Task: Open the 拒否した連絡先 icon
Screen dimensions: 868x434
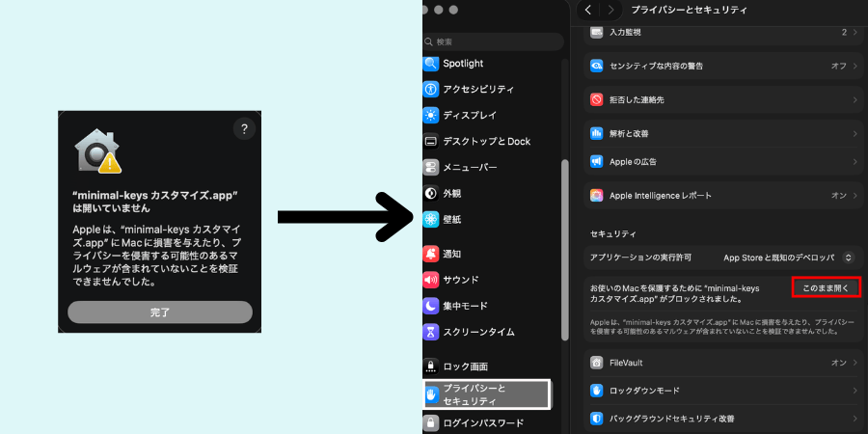Action: (596, 100)
